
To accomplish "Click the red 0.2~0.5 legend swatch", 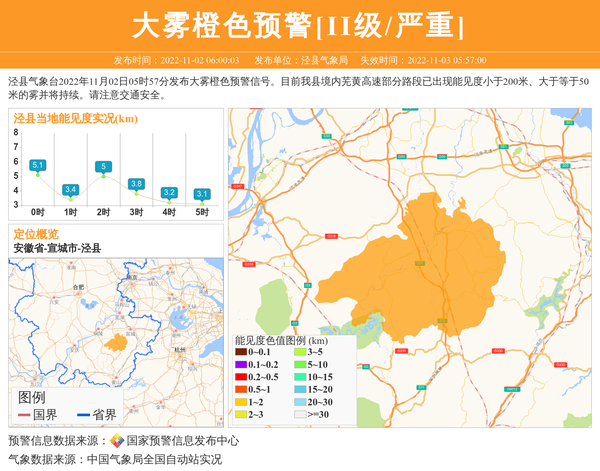I will pos(240,377).
